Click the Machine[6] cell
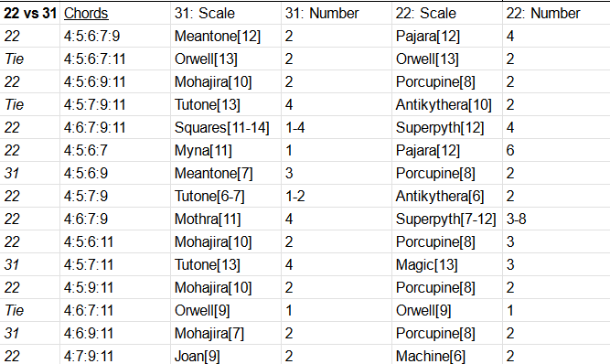This screenshot has height=364, width=610. coord(447,356)
